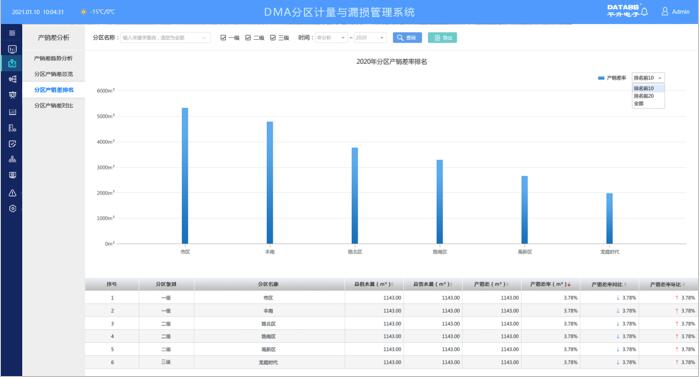Image resolution: width=700 pixels, height=377 pixels.
Task: Expand the 排名前10 ranking dropdown
Action: tap(648, 78)
